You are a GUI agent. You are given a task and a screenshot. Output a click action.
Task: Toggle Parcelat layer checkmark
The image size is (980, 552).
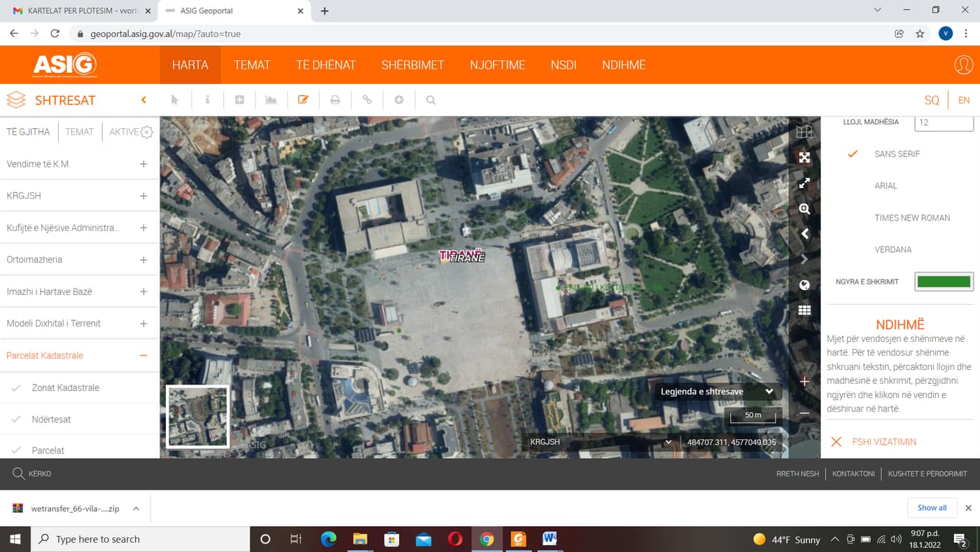[x=16, y=450]
